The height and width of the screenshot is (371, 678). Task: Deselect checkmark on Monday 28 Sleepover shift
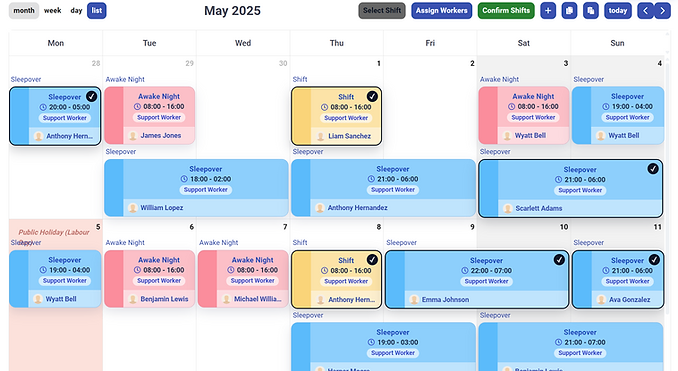[x=91, y=96]
